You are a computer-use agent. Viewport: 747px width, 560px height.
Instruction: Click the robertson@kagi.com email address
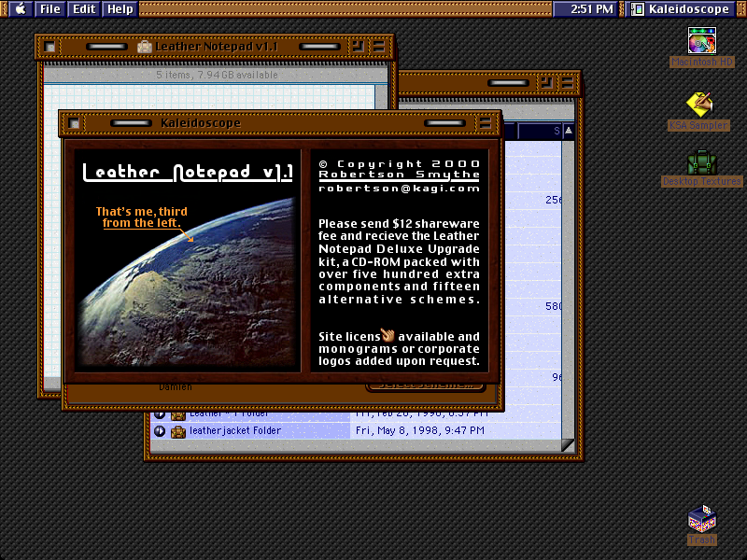pos(400,189)
